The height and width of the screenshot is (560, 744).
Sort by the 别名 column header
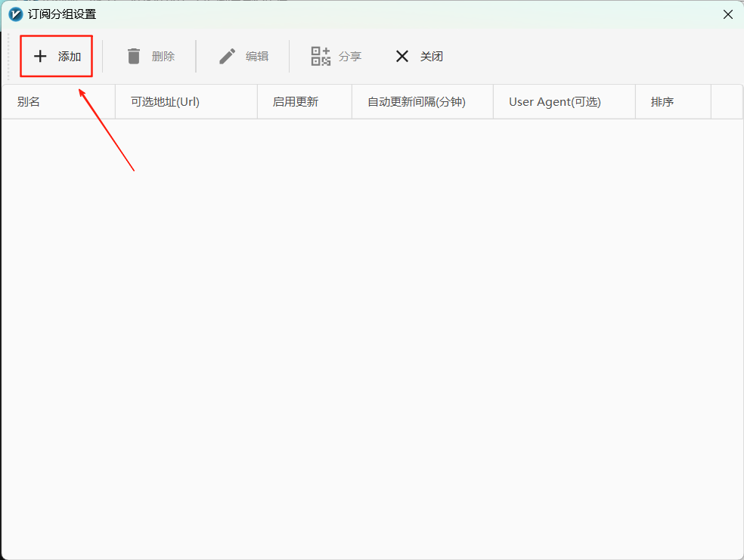tap(28, 101)
